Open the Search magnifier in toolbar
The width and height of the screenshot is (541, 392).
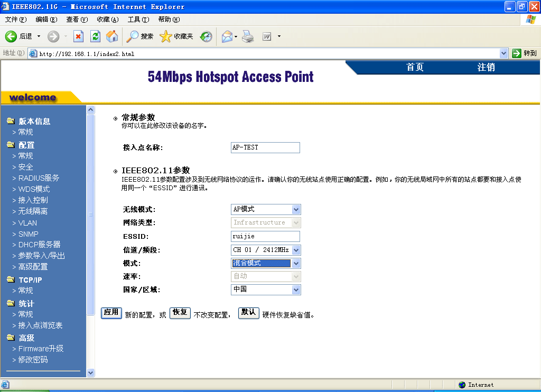132,36
